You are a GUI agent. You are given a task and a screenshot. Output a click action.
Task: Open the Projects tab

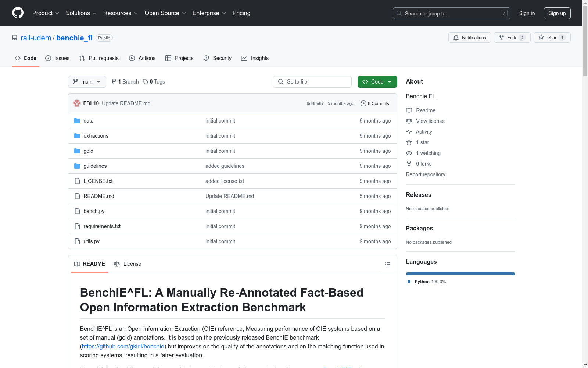point(179,58)
